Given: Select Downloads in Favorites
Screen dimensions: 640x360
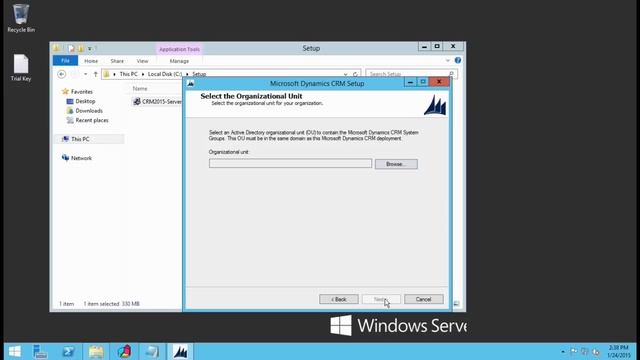Looking at the screenshot, I should 89,111.
